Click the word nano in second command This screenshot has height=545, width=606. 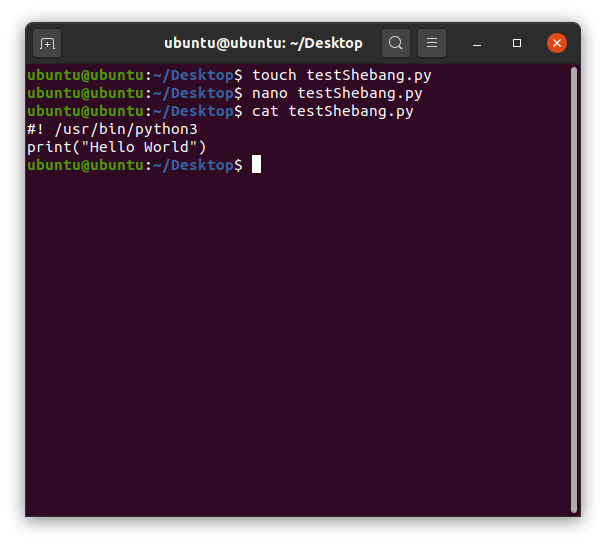[x=270, y=93]
